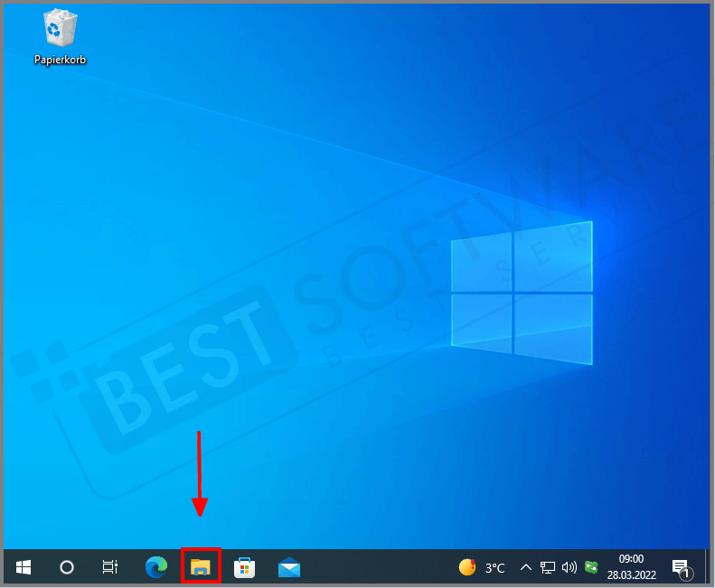Open the Papierkorb recycle bin icon

point(61,37)
